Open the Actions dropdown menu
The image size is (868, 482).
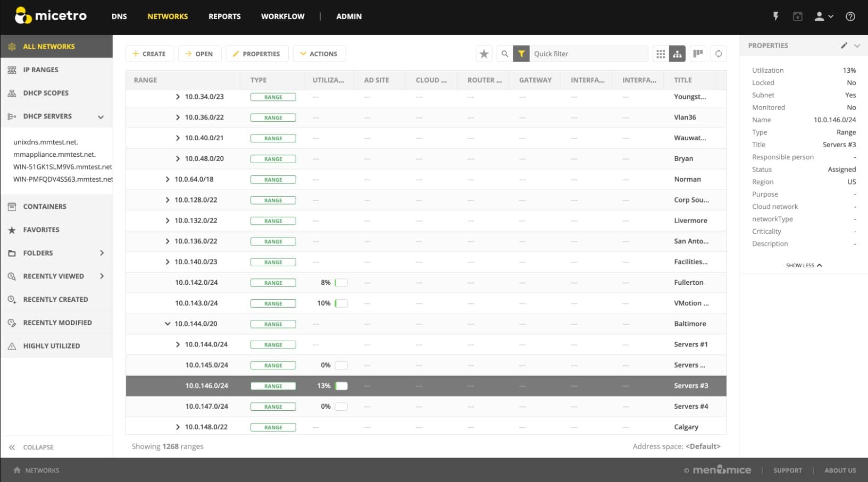319,54
